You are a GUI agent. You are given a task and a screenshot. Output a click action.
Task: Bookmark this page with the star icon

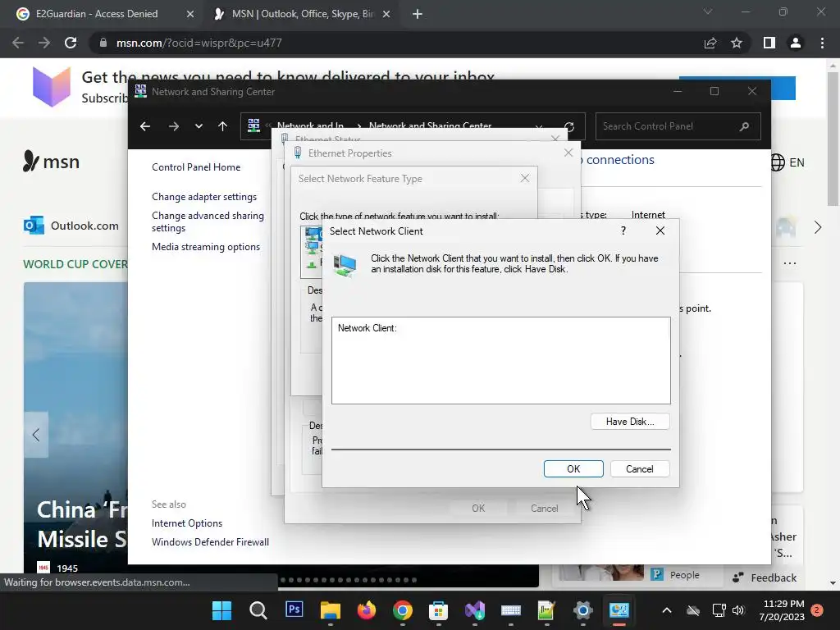click(737, 43)
